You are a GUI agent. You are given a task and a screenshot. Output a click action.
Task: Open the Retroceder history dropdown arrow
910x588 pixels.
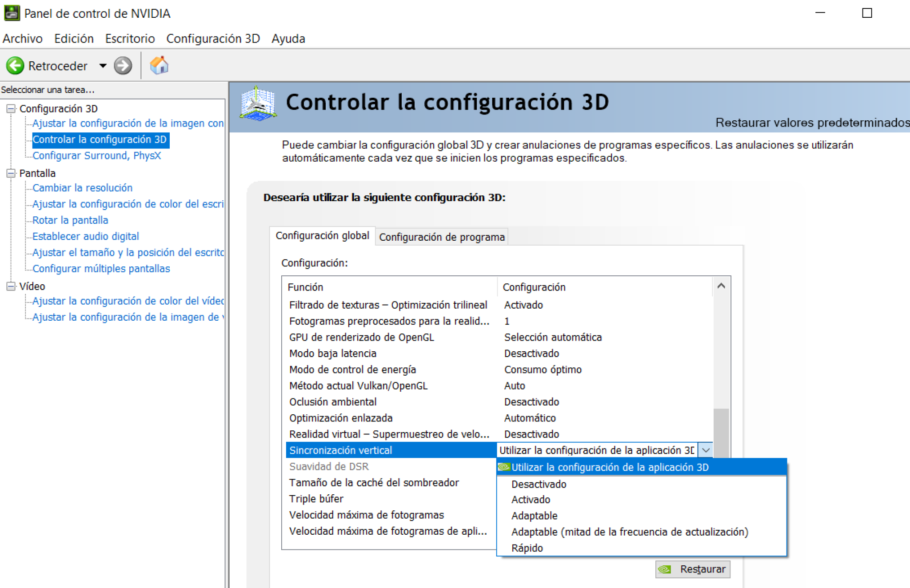[x=103, y=66]
